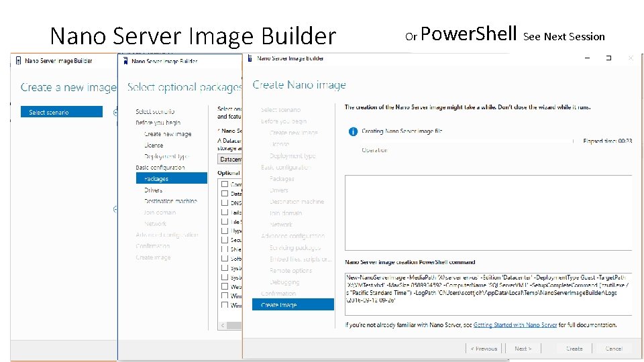The height and width of the screenshot is (362, 644).
Task: Tick the 'Con...' package checkbox in the packages window
Action: 225,184
